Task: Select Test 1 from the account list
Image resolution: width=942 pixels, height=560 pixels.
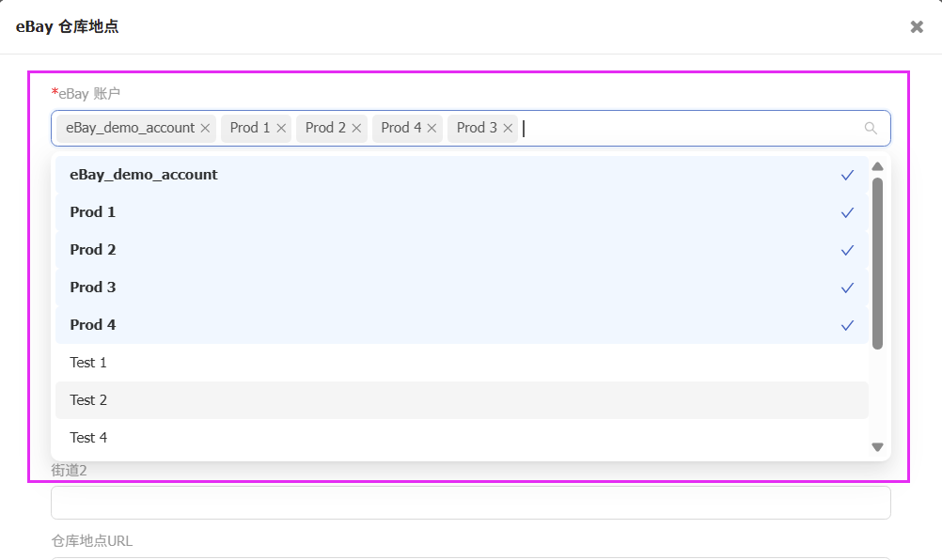Action: 461,363
